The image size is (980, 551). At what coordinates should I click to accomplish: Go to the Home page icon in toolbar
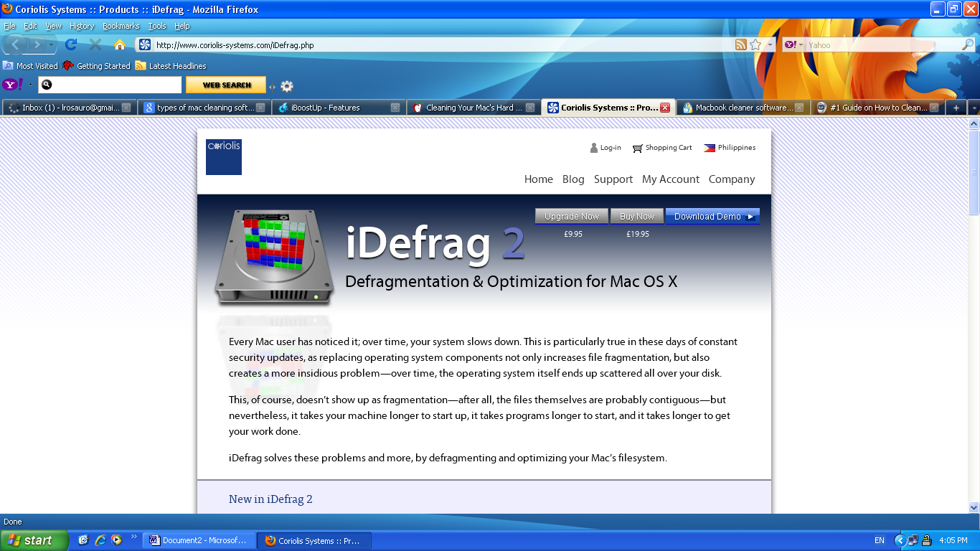coord(120,44)
